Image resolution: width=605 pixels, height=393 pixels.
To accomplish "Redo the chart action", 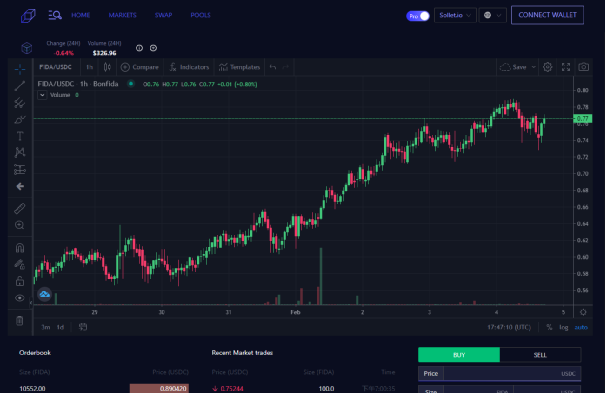I will (286, 67).
